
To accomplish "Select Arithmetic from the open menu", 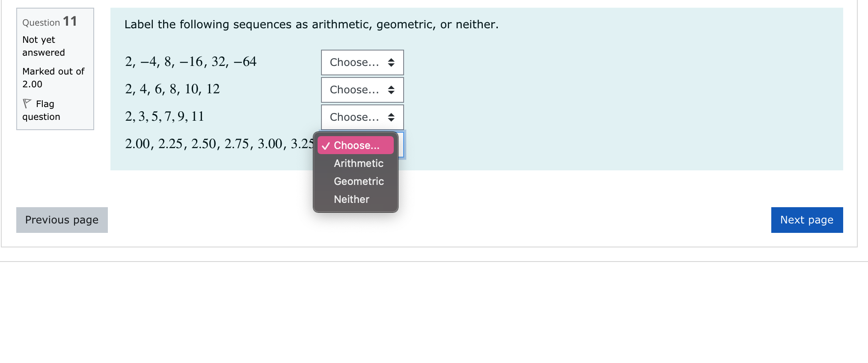I will point(358,164).
